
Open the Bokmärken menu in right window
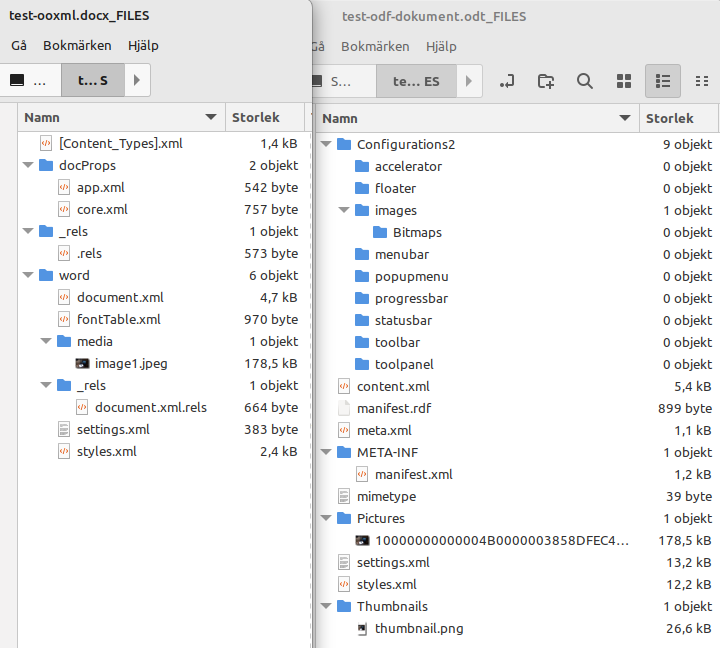(x=375, y=46)
